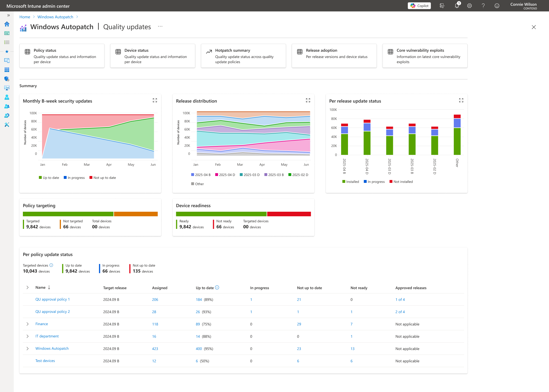Screen dimensions: 549x392
Task: Open the settings gear icon
Action: (470, 6)
